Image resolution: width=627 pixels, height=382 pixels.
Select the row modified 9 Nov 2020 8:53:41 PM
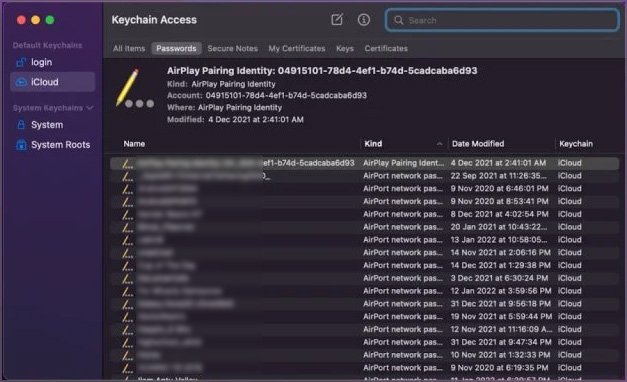point(364,201)
